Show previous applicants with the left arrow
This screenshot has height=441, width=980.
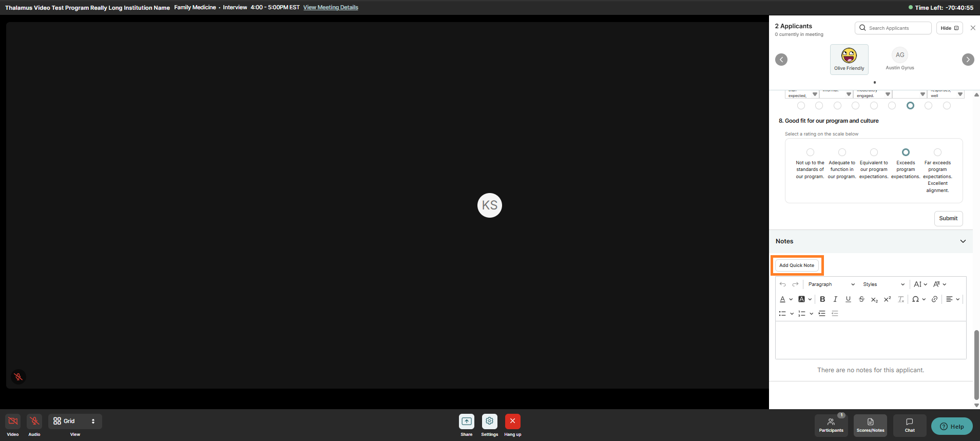coord(781,60)
